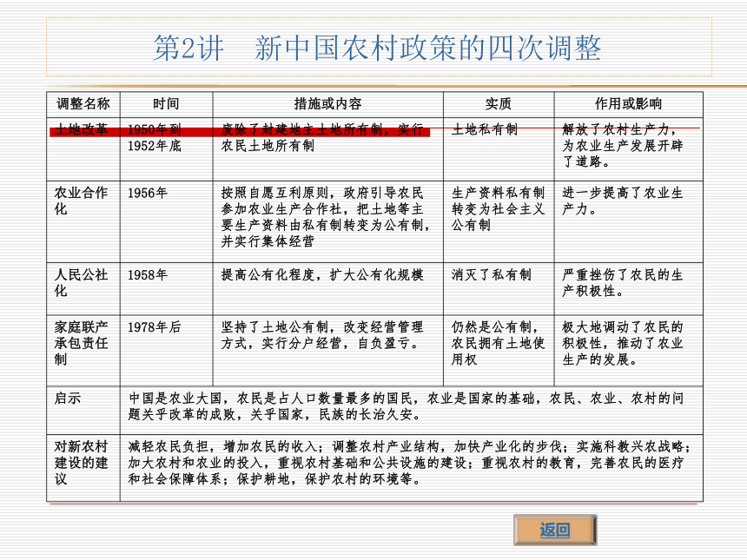The image size is (747, 560).
Task: Click the 1956年 time cell
Action: 166,221
